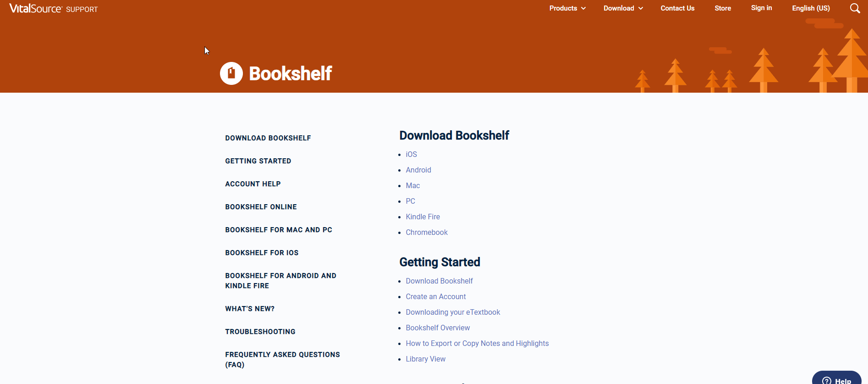Click the Getting Started section heading
The width and height of the screenshot is (868, 384).
[439, 262]
